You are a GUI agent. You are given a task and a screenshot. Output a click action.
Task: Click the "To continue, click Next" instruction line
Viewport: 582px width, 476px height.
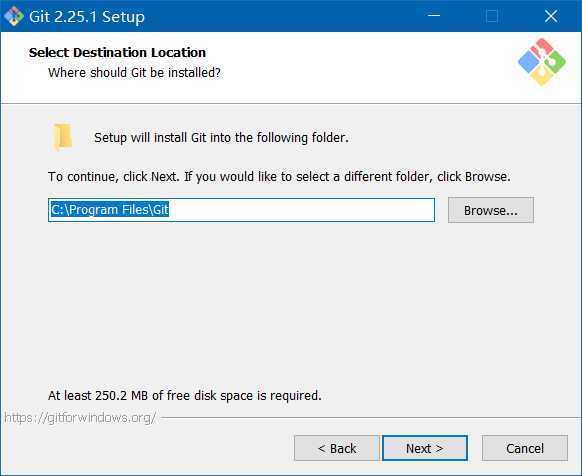click(279, 176)
